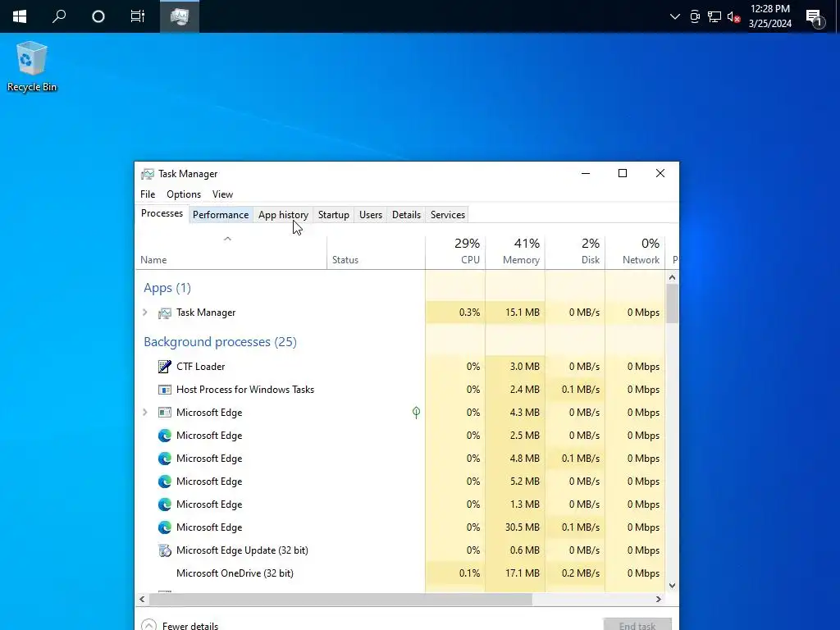840x630 pixels.
Task: Switch to the Performance tab
Action: coord(221,215)
